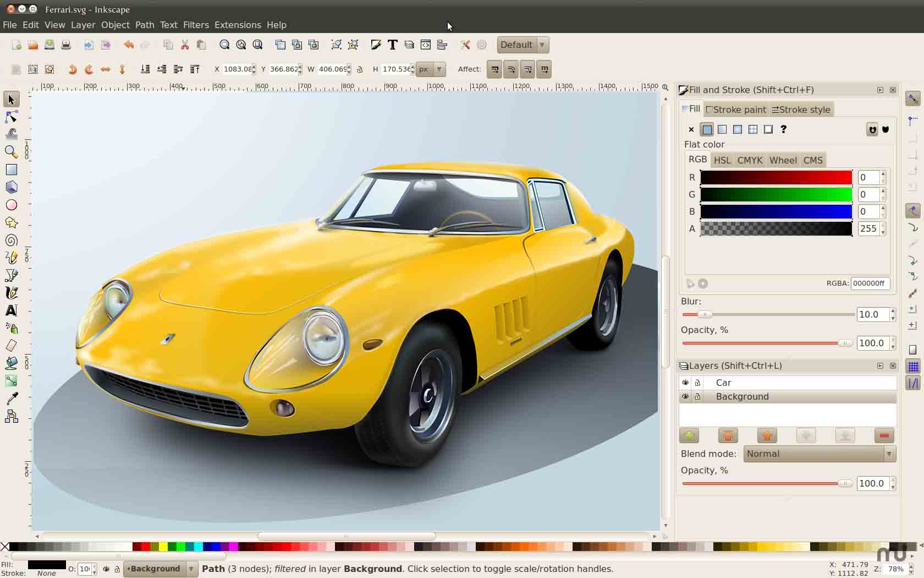Toggle width and height ratio lock
This screenshot has width=924, height=578.
tap(360, 69)
